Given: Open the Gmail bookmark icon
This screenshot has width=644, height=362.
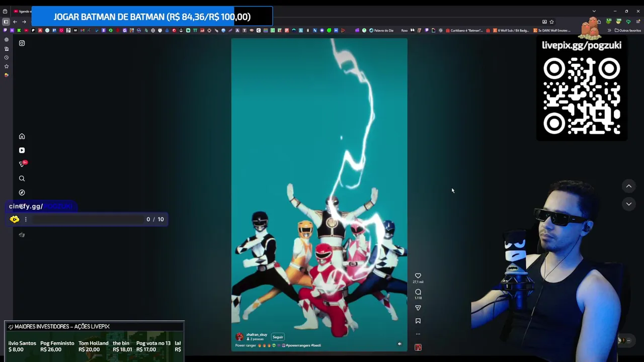Looking at the screenshot, I should tap(82, 30).
